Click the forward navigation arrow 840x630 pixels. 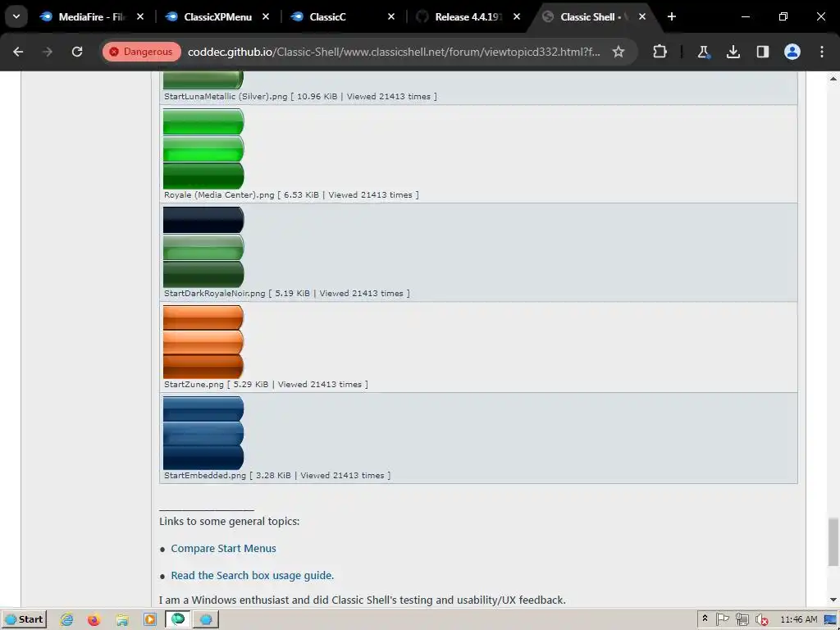pyautogui.click(x=48, y=52)
